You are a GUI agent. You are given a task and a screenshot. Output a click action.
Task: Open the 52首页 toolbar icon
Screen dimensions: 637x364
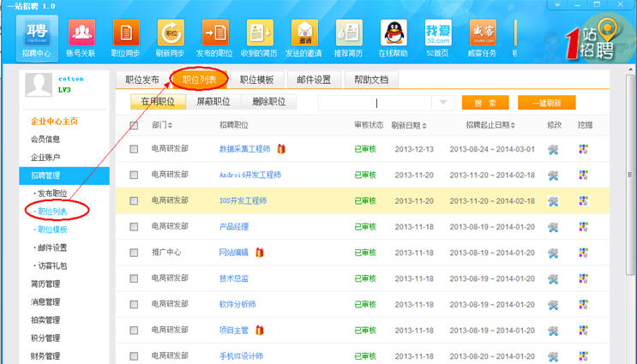click(437, 39)
